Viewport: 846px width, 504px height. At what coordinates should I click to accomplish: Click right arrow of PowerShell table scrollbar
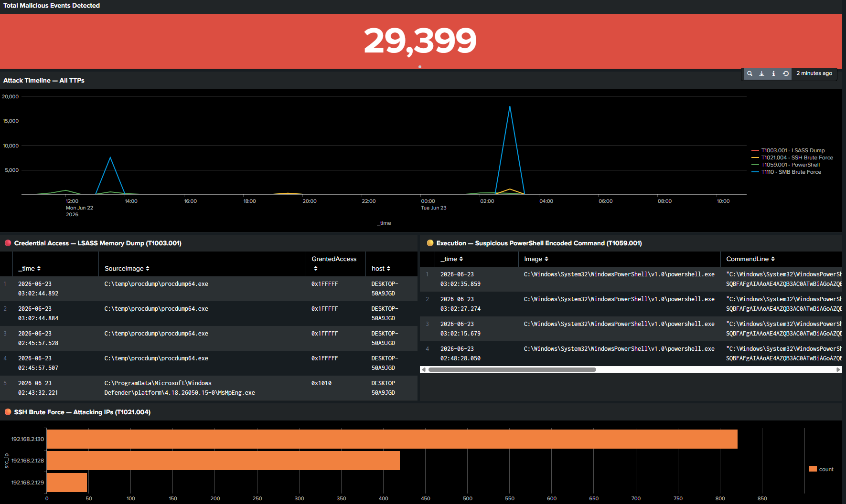click(x=838, y=369)
